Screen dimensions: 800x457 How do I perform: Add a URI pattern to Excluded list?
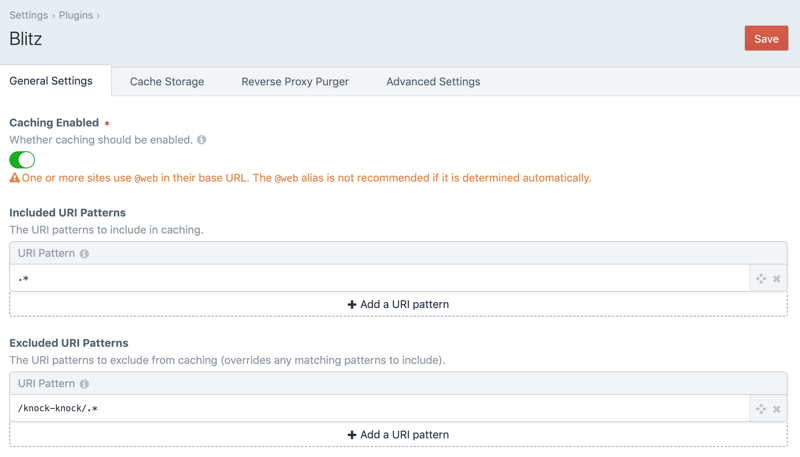398,435
